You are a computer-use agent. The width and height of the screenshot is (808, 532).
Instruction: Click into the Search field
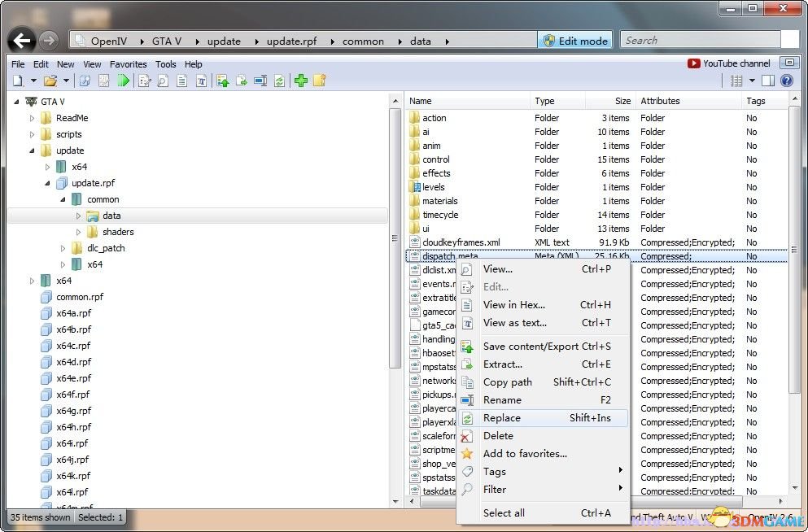(x=700, y=40)
